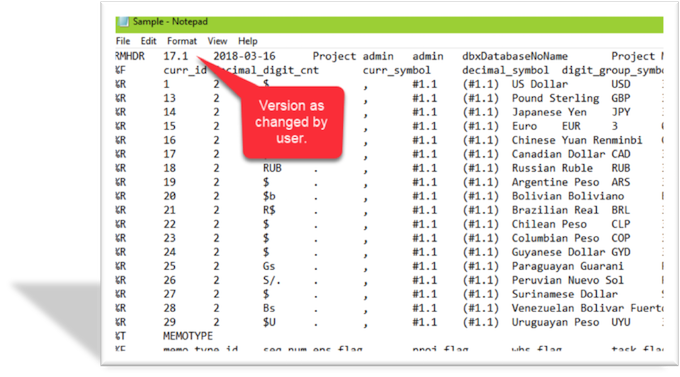Image resolution: width=680 pixels, height=377 pixels.
Task: Click the Chinese Yuan Renminbi text
Action: tap(577, 140)
